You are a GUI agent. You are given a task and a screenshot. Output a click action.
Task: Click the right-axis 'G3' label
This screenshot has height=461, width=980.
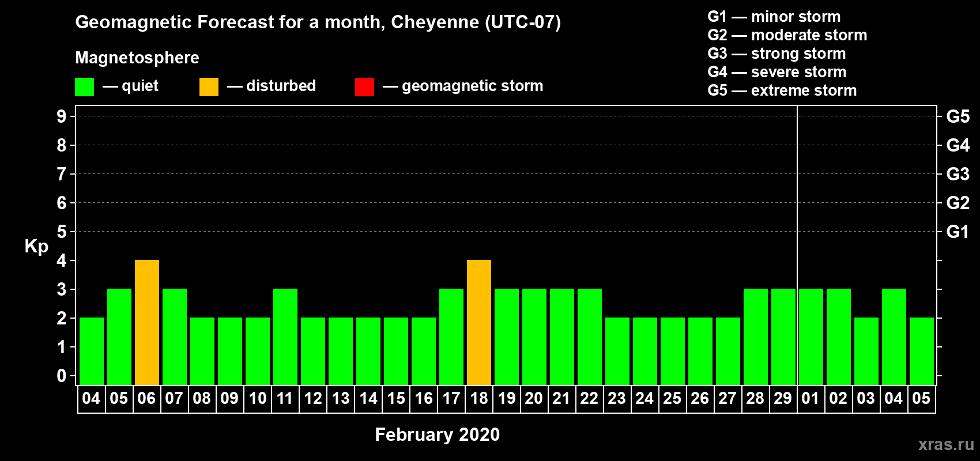[958, 174]
